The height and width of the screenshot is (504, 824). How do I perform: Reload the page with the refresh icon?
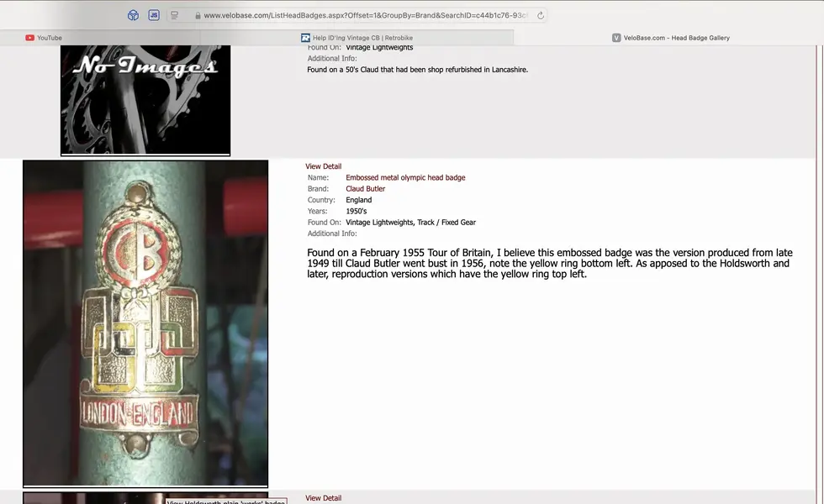coord(540,15)
